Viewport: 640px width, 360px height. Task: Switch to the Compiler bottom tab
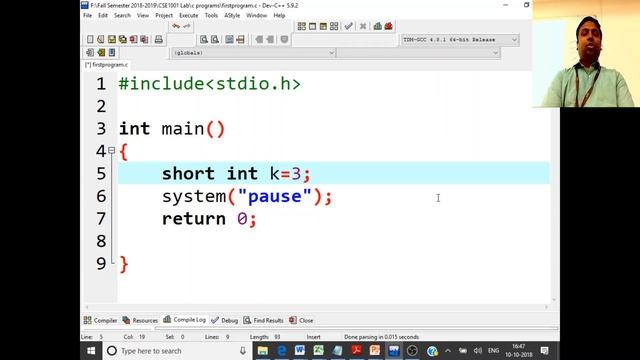(x=100, y=320)
